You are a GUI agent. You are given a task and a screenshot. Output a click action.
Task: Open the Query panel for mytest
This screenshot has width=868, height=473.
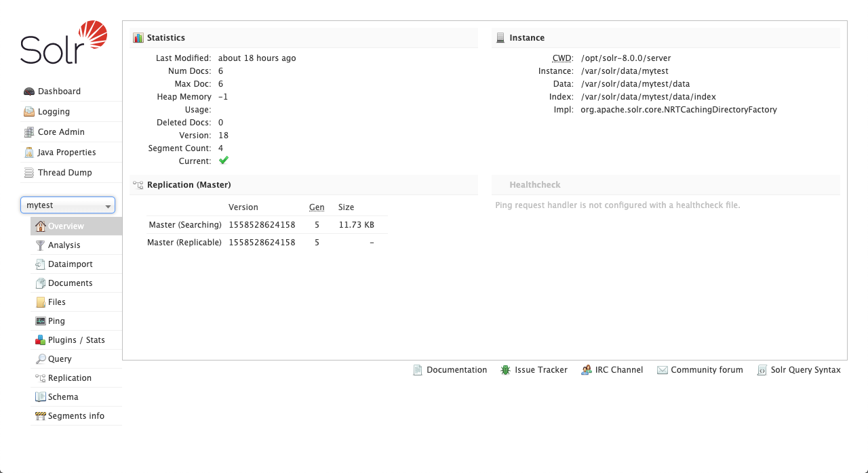click(x=60, y=358)
